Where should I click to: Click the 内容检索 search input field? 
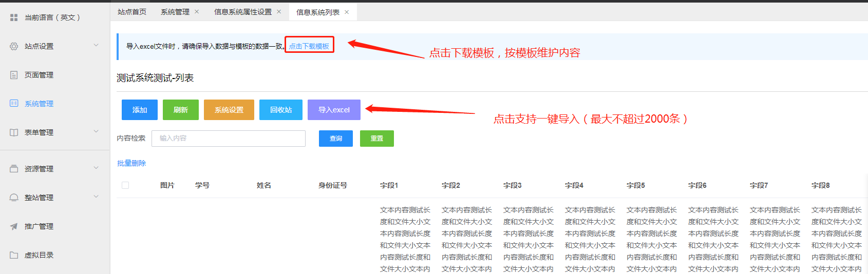[x=228, y=139]
